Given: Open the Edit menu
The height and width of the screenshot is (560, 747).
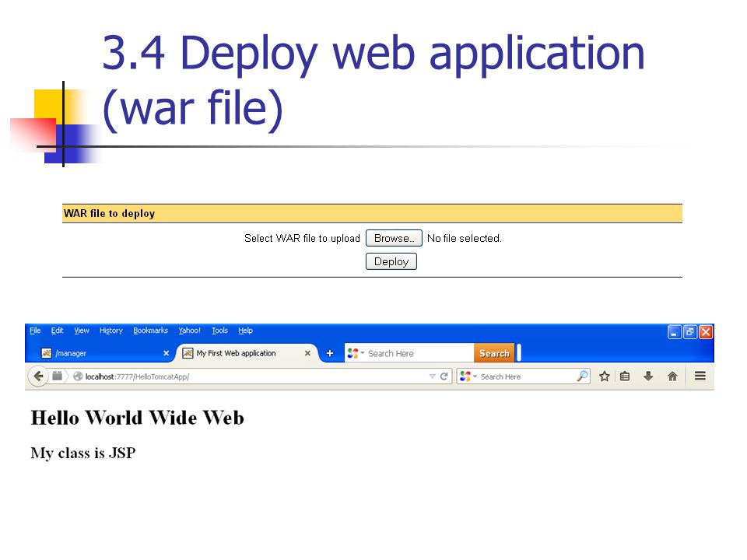Looking at the screenshot, I should point(57,331).
